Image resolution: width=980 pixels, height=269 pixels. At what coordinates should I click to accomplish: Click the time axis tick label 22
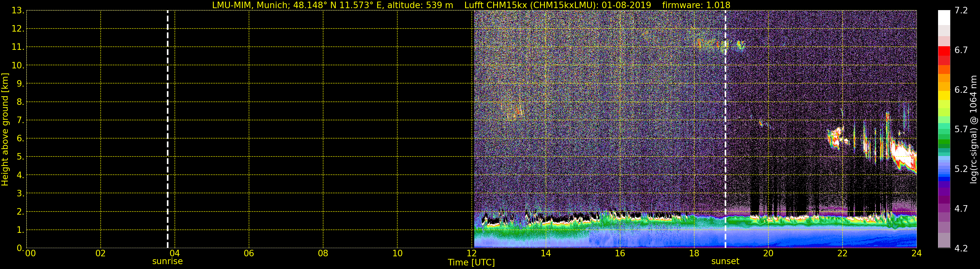(x=842, y=253)
